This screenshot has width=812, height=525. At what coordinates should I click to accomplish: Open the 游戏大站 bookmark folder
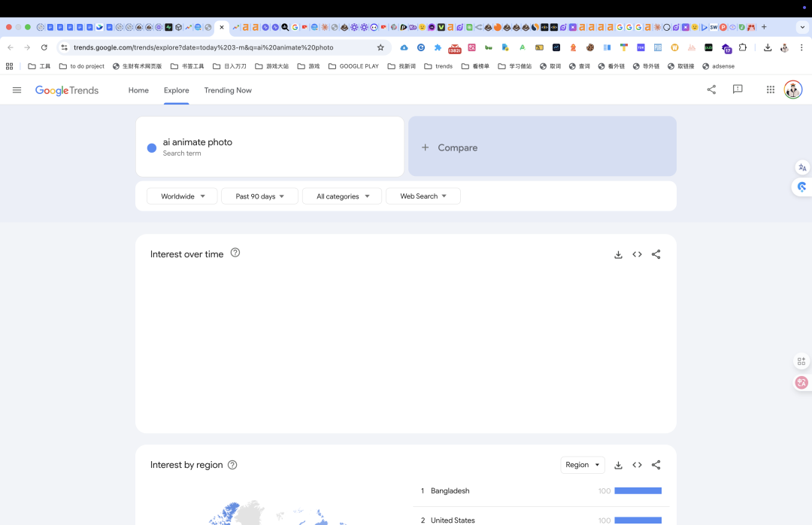point(272,66)
